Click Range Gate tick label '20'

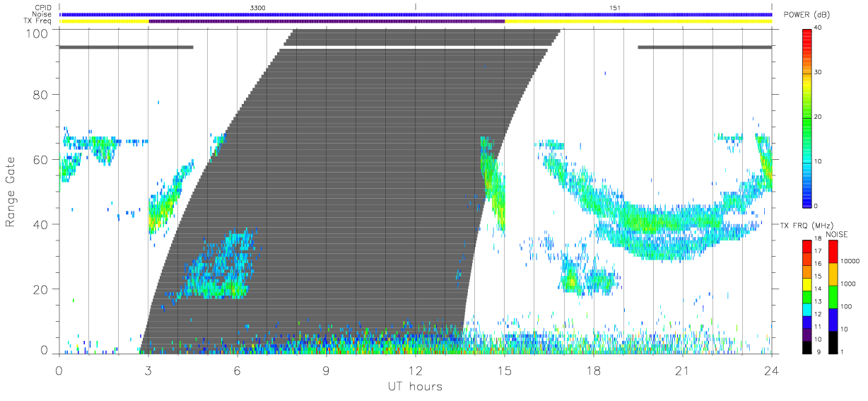tap(40, 289)
